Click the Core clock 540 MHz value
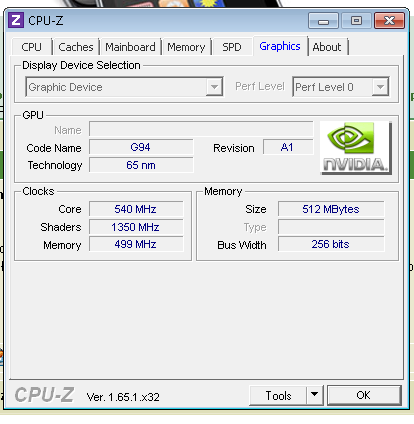Viewport: 414px width, 424px height. 136,209
